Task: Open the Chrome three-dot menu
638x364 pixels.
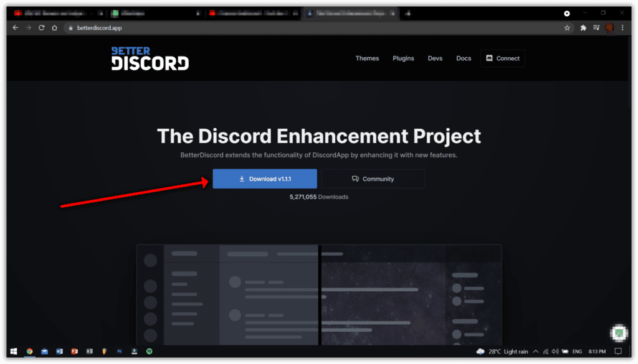Action: coord(622,28)
